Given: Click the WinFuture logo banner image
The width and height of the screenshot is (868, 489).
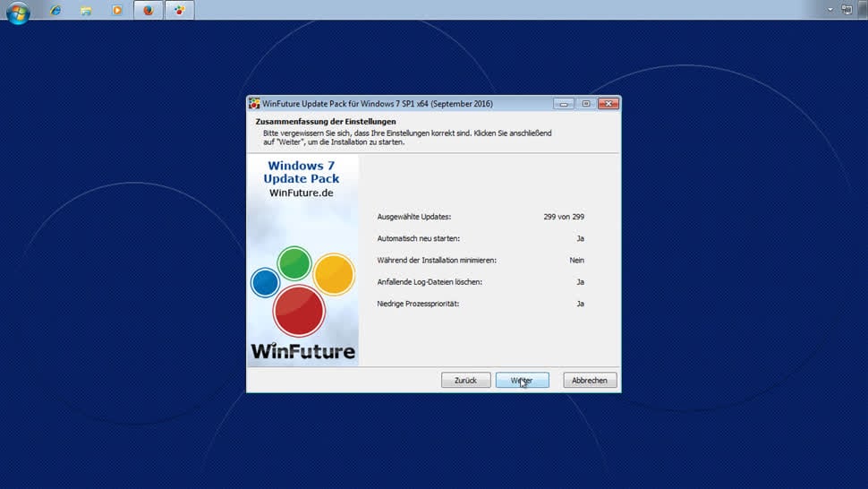Looking at the screenshot, I should point(302,261).
